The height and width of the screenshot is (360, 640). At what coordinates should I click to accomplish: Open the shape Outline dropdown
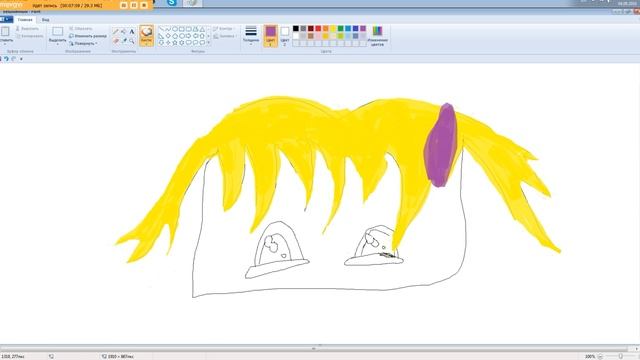tap(225, 29)
